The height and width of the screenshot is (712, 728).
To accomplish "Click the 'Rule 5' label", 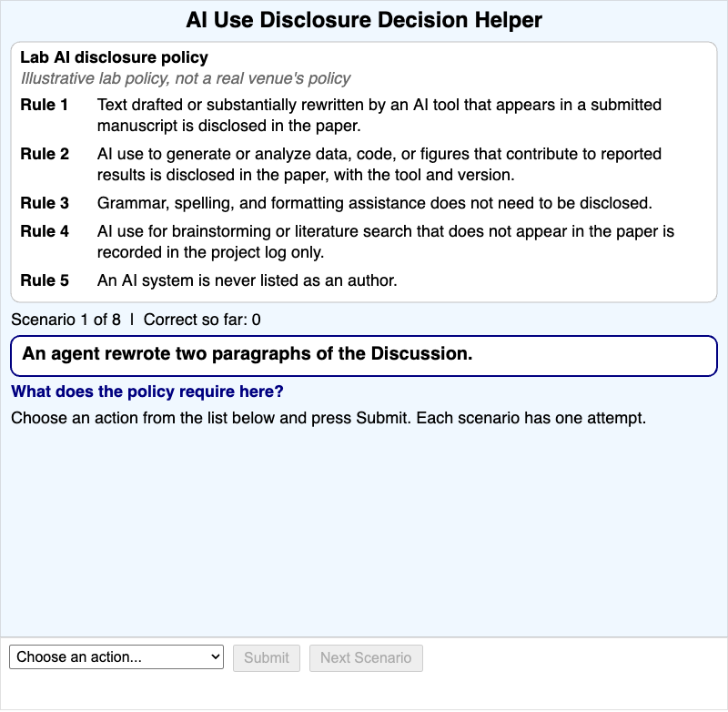I will click(x=45, y=280).
